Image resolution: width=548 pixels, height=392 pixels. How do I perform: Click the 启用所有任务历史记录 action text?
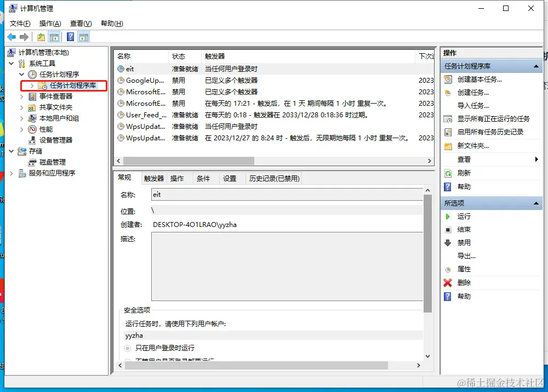coord(490,132)
